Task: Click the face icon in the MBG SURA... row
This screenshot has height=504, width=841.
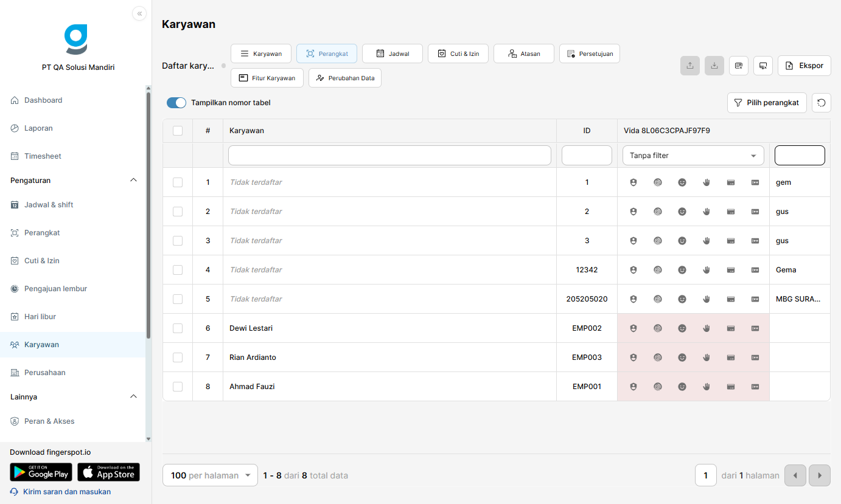Action: point(682,299)
